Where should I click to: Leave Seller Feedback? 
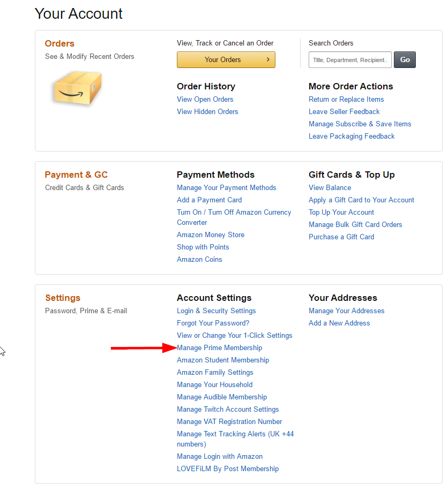pyautogui.click(x=344, y=111)
